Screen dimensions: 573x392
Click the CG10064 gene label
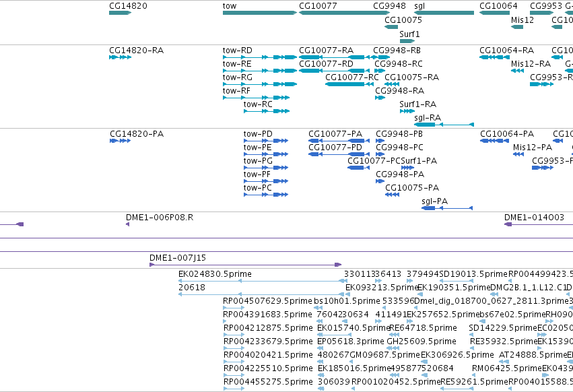coord(498,6)
